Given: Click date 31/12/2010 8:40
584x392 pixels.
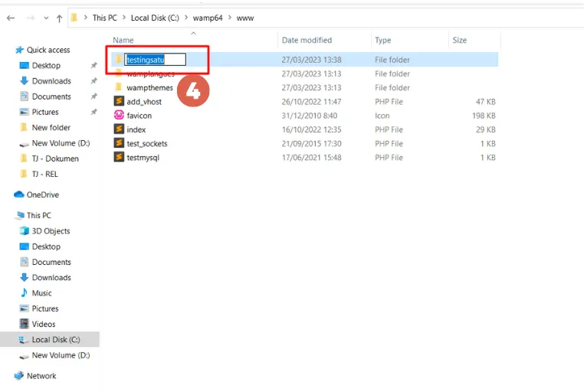Looking at the screenshot, I should point(309,116).
